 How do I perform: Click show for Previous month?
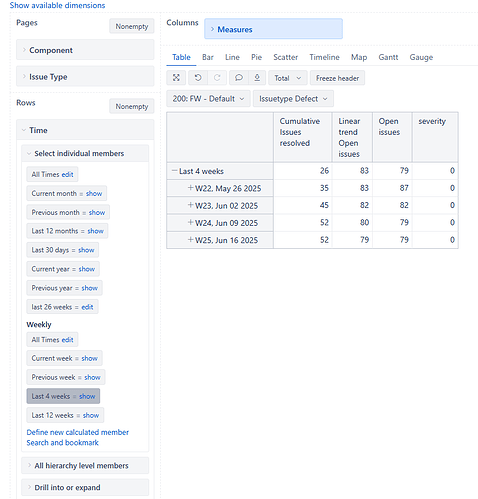(x=97, y=212)
